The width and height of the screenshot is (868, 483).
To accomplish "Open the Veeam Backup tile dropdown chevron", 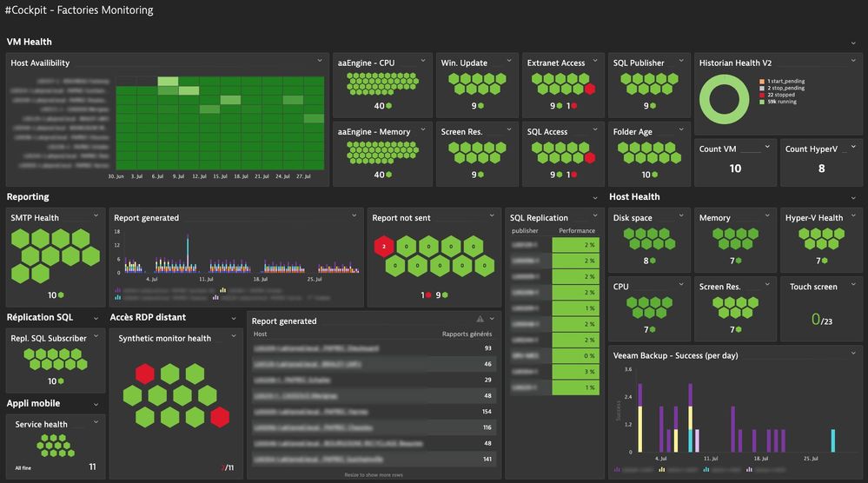I will click(852, 353).
